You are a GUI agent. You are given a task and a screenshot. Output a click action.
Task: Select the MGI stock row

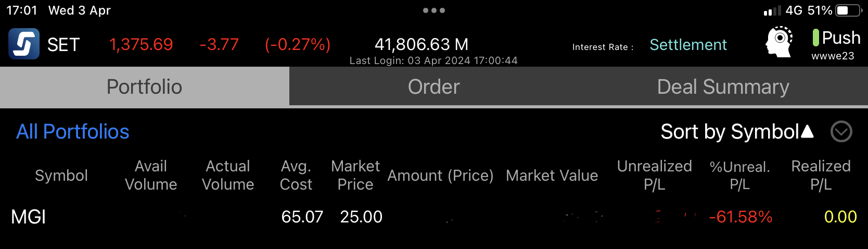pyautogui.click(x=434, y=217)
